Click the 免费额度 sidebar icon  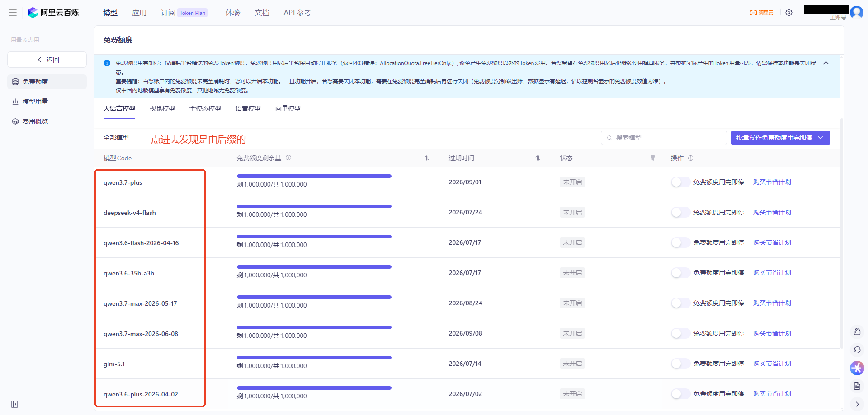coord(15,82)
